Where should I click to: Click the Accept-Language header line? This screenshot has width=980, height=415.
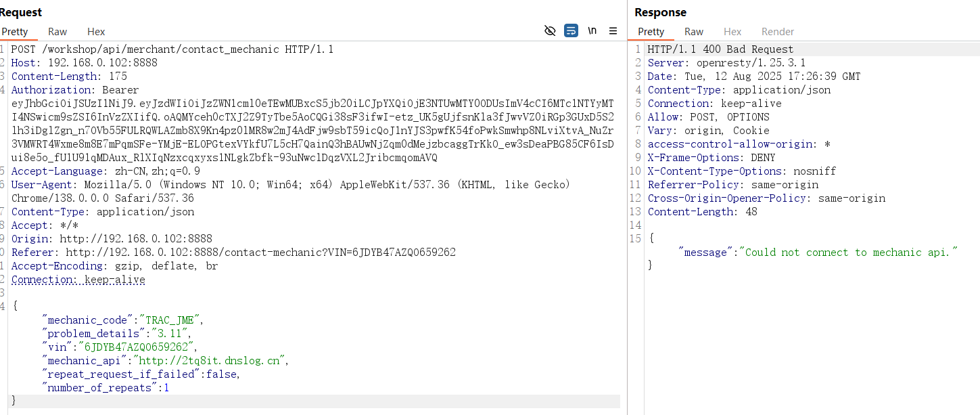pos(106,171)
